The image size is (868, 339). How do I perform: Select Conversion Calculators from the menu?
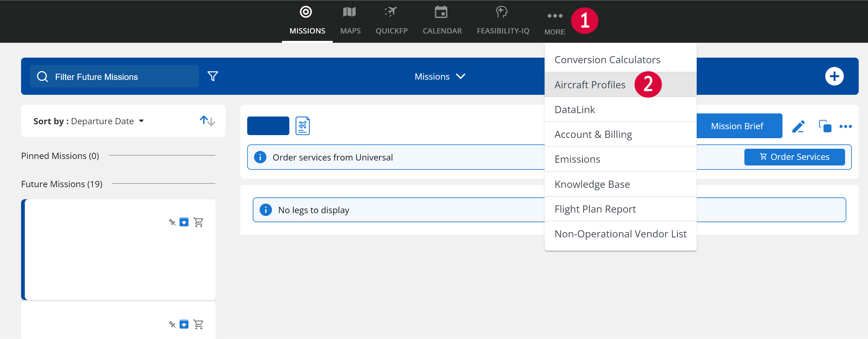tap(620, 59)
